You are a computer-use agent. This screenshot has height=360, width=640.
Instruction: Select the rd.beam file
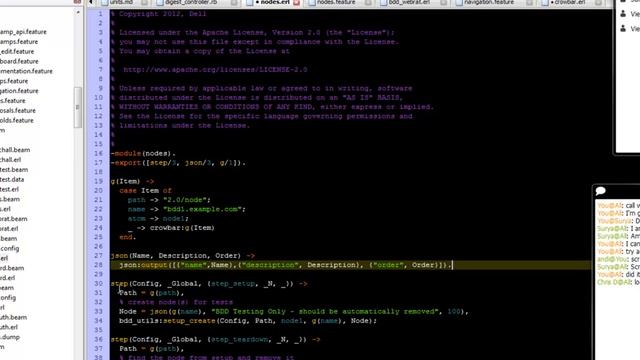[12, 268]
